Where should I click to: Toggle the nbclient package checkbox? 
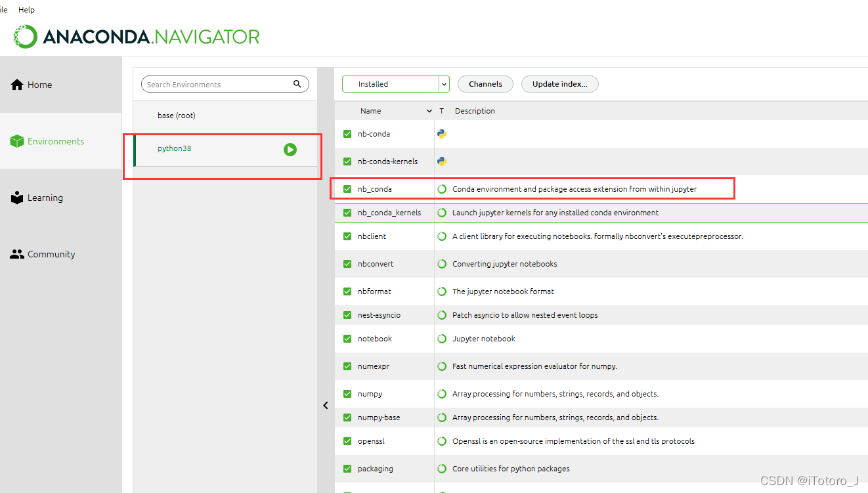(x=347, y=236)
